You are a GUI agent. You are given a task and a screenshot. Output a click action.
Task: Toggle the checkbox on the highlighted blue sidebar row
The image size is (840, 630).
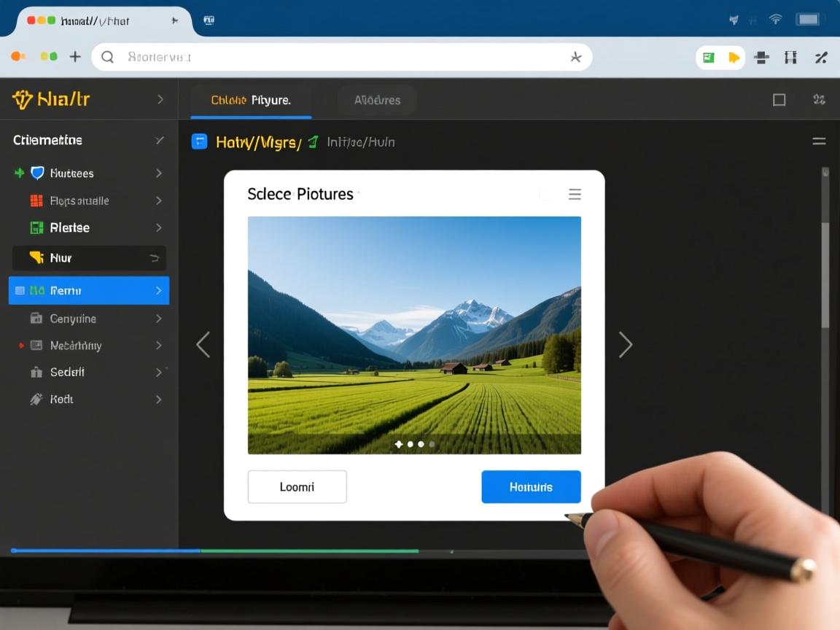coord(20,290)
